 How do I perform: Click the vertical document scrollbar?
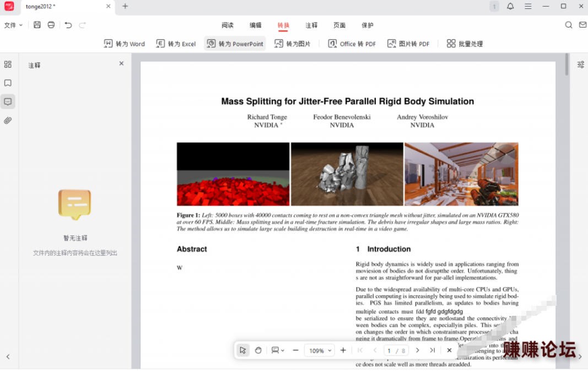567,64
